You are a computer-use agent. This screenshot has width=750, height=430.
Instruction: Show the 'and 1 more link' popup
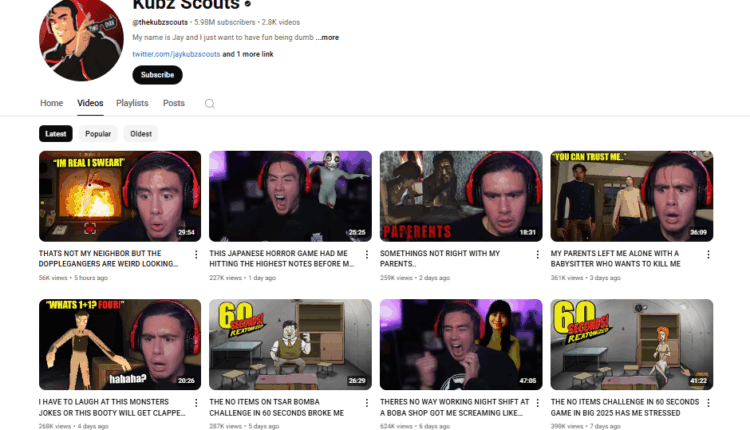(248, 54)
